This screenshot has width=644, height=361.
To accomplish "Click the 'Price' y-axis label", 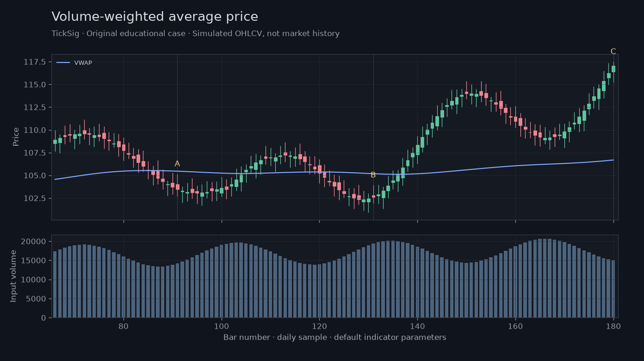I will coord(16,137).
